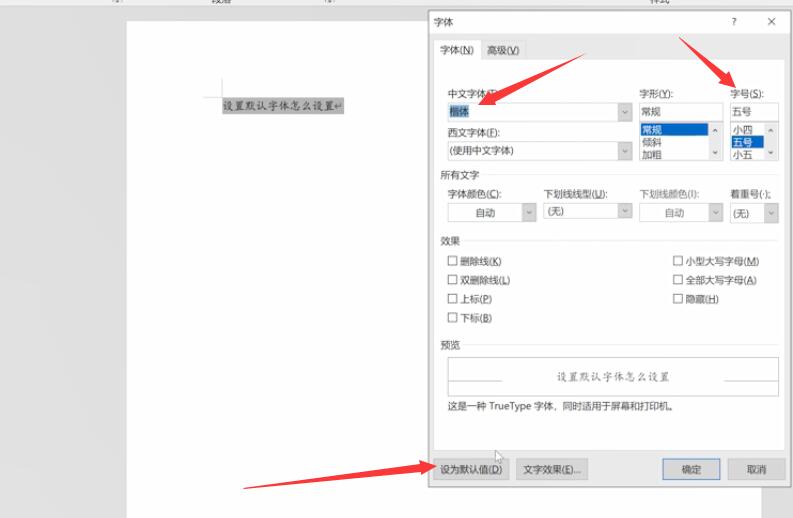This screenshot has height=518, width=793.
Task: Click the 字形 list up scroll arrow
Action: tap(715, 131)
